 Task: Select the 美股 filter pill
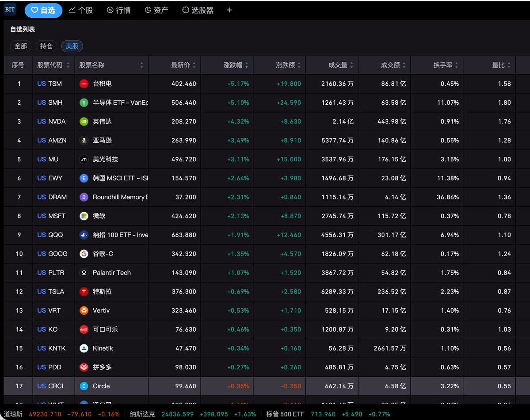tap(72, 46)
